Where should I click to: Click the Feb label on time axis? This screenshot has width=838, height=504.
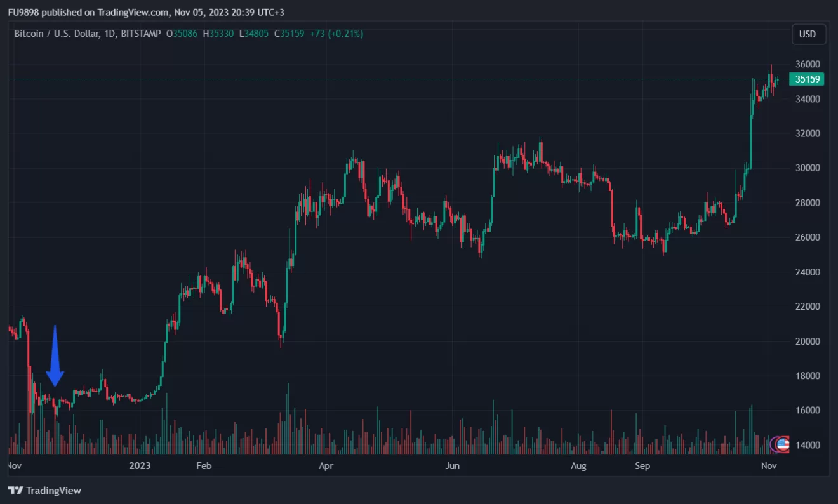[x=203, y=466]
